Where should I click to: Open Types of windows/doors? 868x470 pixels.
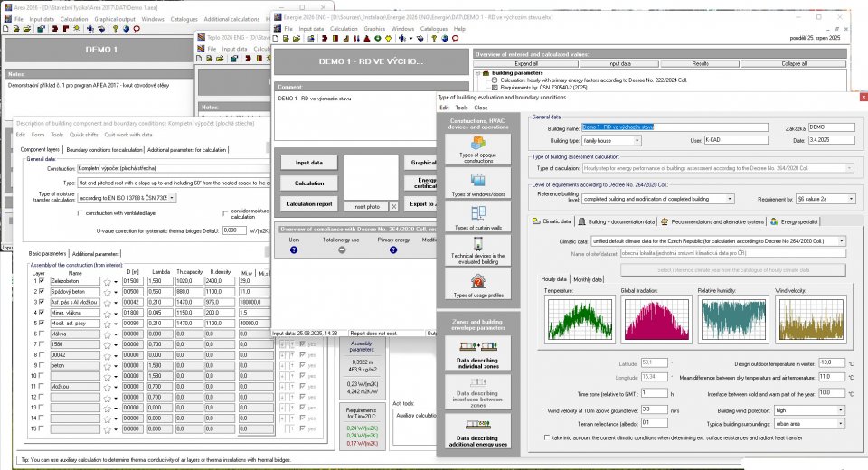(x=477, y=183)
